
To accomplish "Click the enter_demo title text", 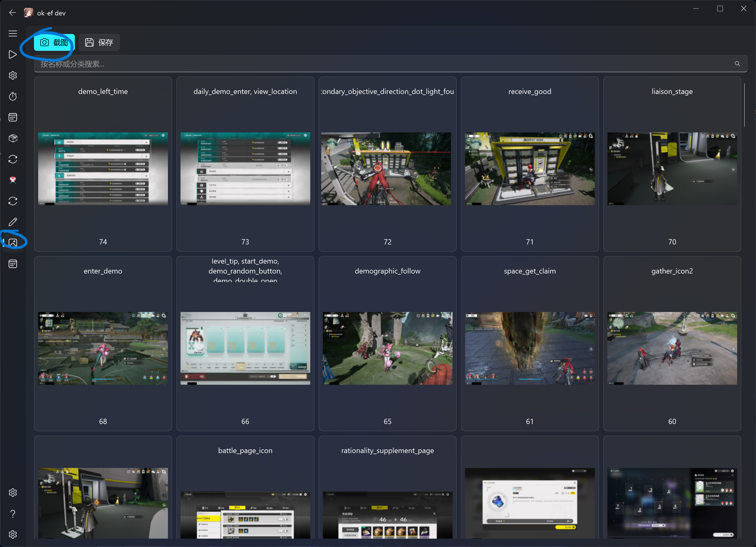I will [x=103, y=271].
